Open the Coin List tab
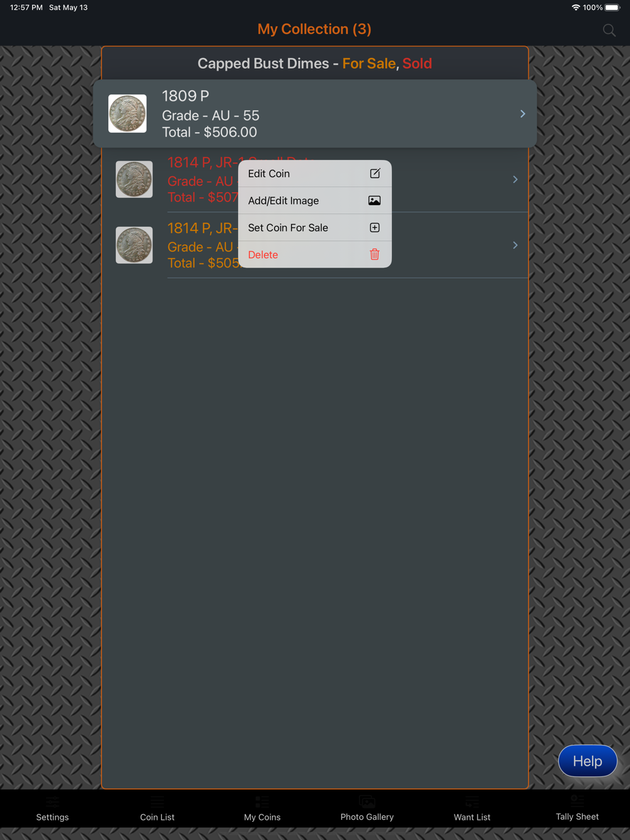 (x=157, y=809)
